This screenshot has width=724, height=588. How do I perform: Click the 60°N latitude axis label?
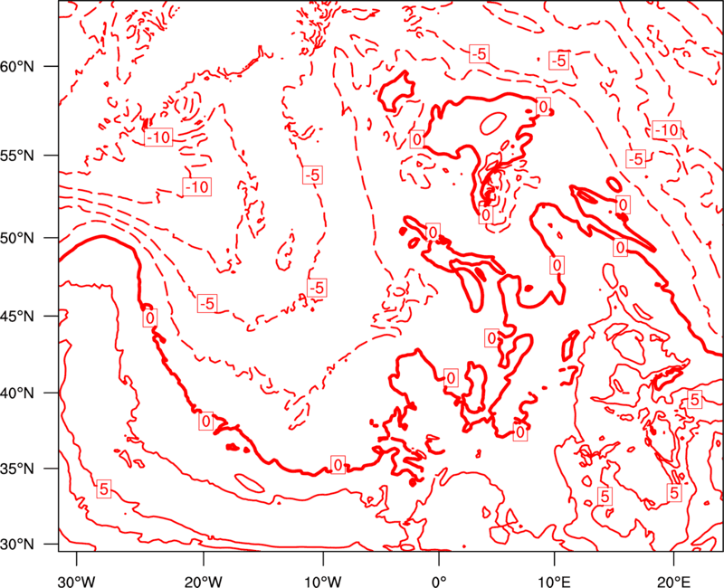tap(17, 67)
